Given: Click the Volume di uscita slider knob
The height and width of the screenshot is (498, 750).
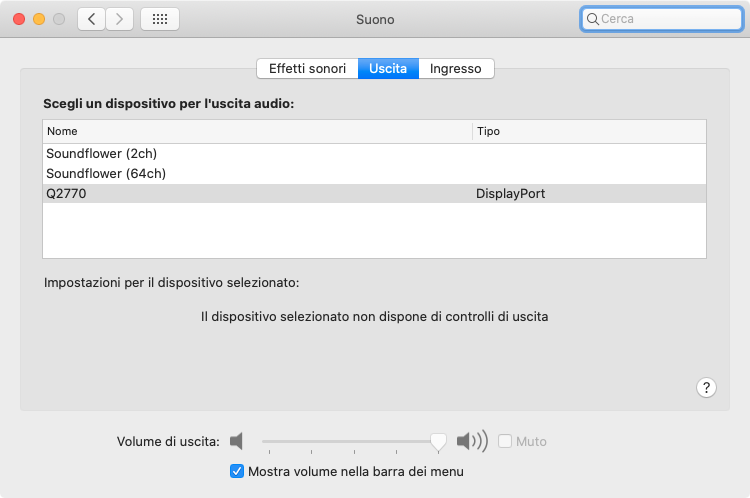Looking at the screenshot, I should (x=438, y=443).
